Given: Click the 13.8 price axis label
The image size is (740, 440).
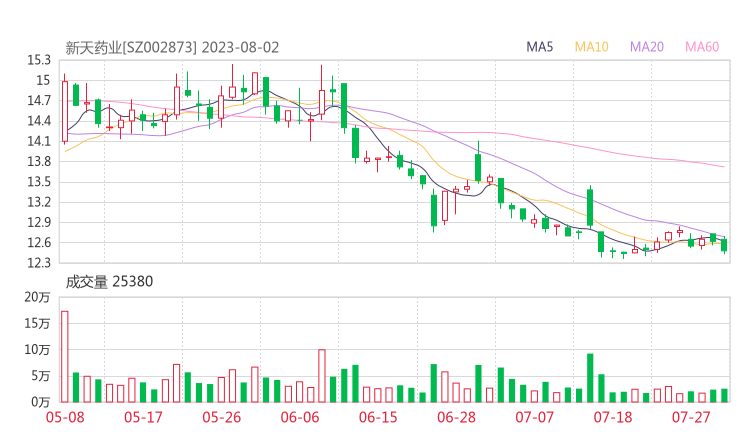Looking at the screenshot, I should tap(39, 161).
